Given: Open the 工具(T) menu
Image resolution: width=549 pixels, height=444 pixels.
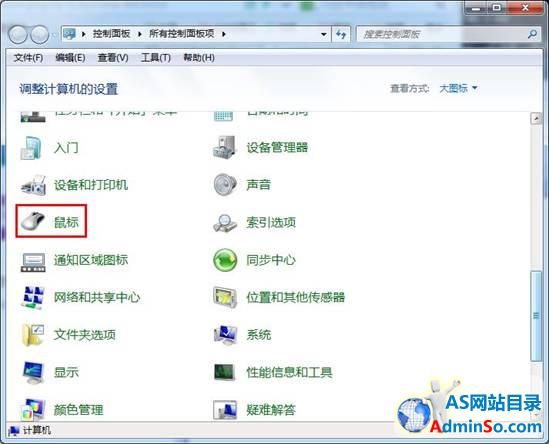Looking at the screenshot, I should tap(156, 57).
